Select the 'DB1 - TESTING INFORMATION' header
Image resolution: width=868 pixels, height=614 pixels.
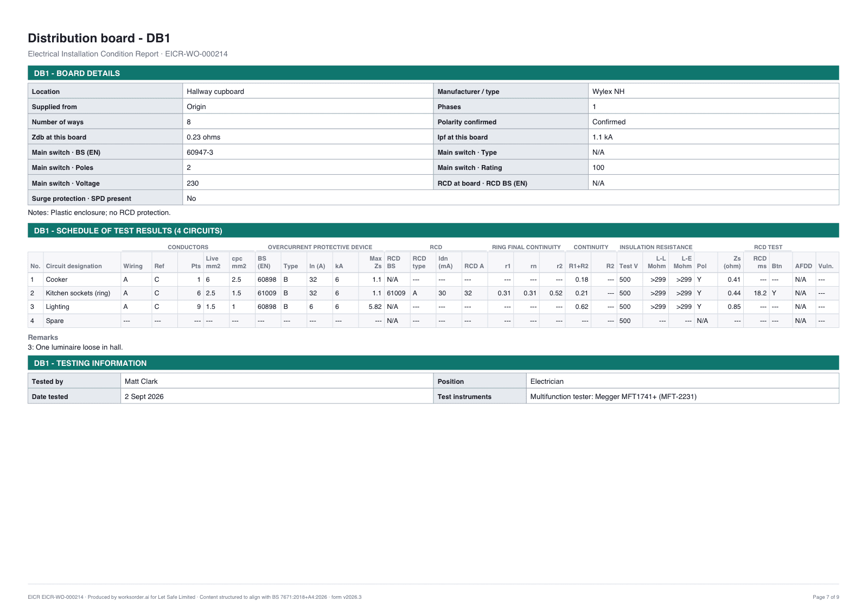(x=433, y=363)
